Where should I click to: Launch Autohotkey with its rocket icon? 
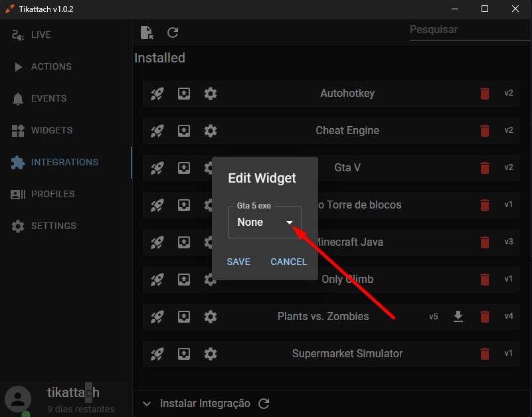tap(157, 94)
